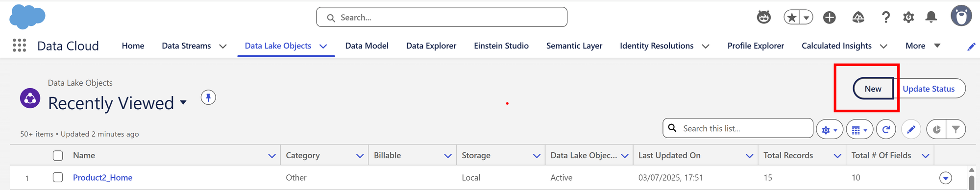Open the charts panel icon

click(936, 129)
